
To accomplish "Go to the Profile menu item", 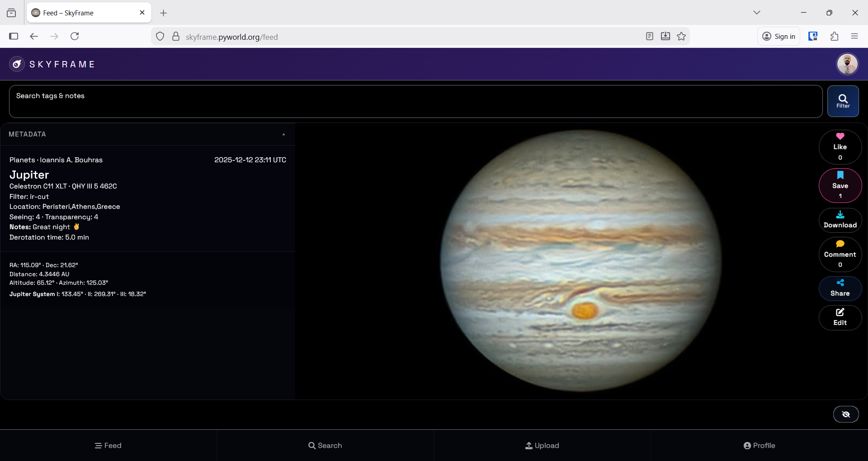I will (x=759, y=445).
